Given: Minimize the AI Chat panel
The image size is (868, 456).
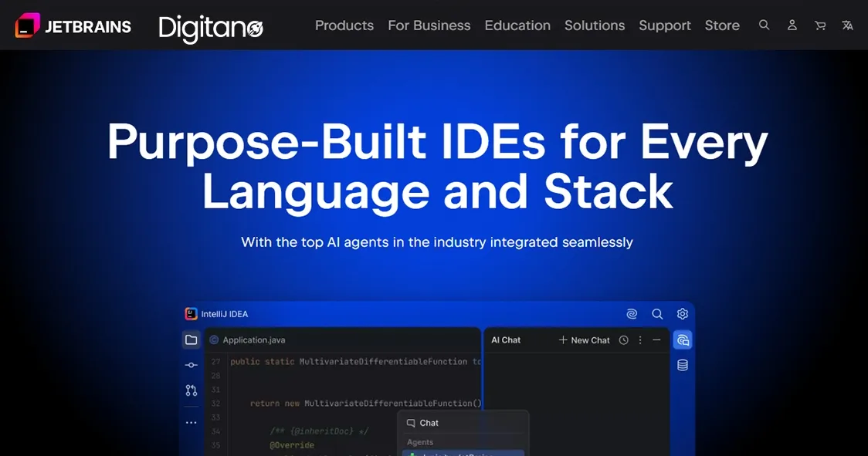Looking at the screenshot, I should point(656,339).
